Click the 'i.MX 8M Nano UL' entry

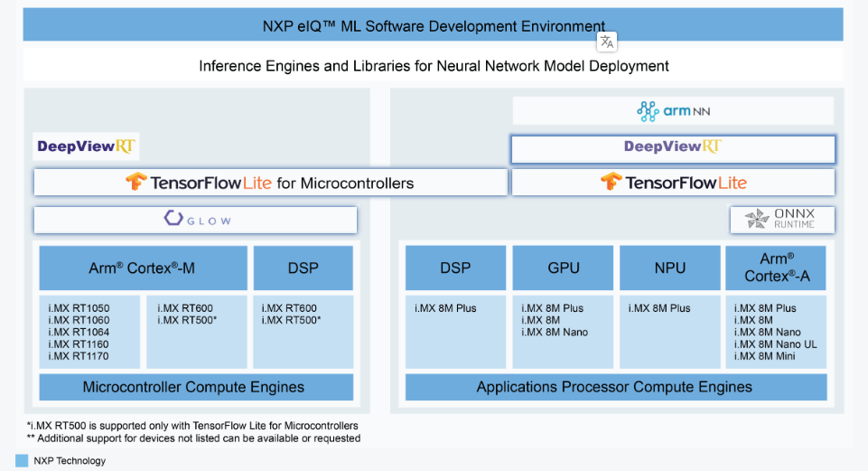(776, 344)
